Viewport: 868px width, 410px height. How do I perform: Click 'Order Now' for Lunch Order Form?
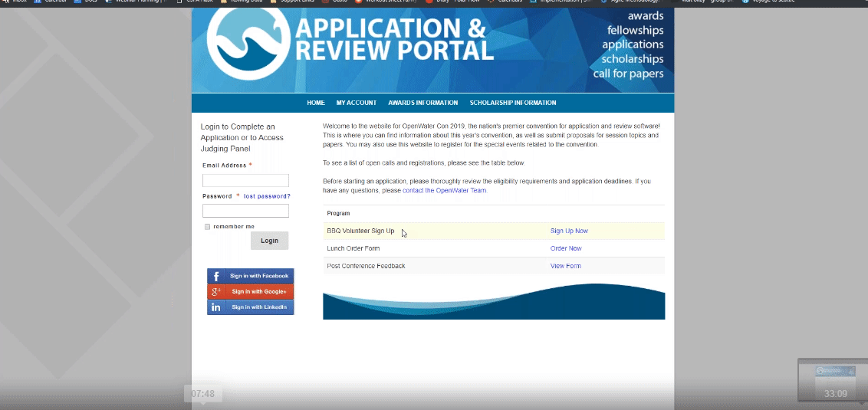coord(566,248)
